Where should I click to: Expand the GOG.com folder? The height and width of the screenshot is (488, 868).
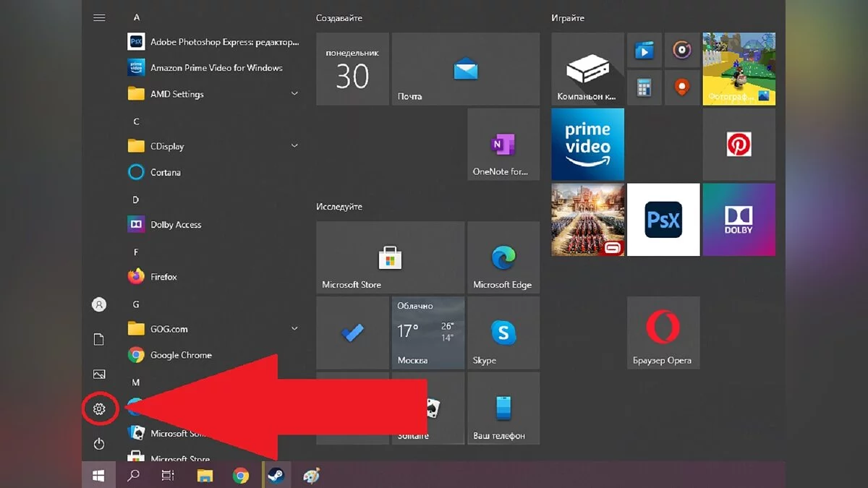coord(294,329)
